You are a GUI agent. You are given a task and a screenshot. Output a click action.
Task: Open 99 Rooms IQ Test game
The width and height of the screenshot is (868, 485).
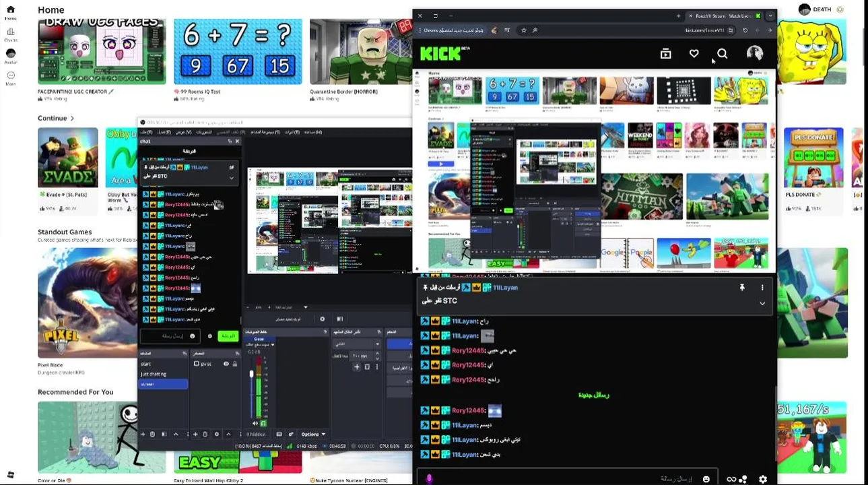click(x=238, y=59)
